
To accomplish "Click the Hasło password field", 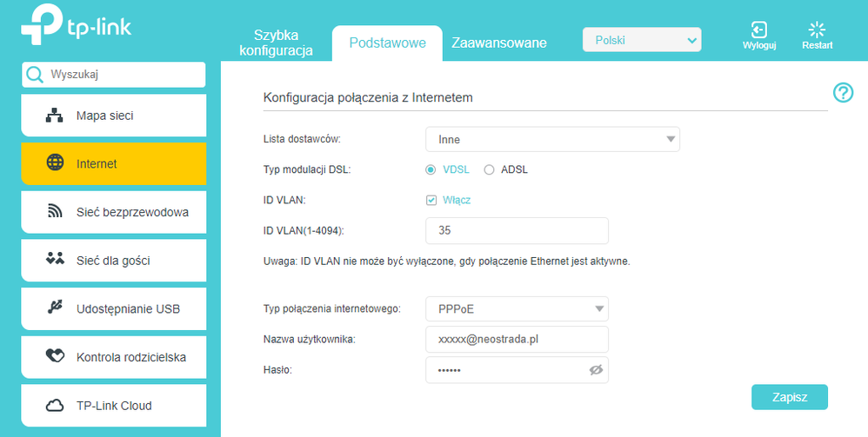I will (x=517, y=370).
